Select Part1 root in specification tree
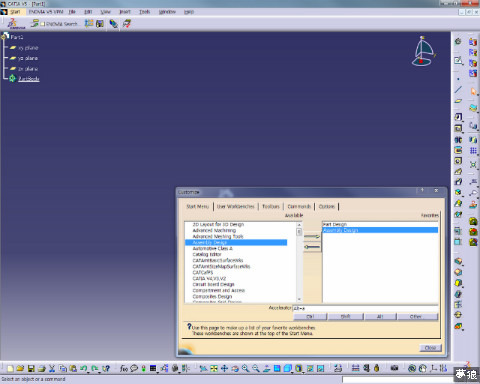The width and height of the screenshot is (480, 384). 17,37
